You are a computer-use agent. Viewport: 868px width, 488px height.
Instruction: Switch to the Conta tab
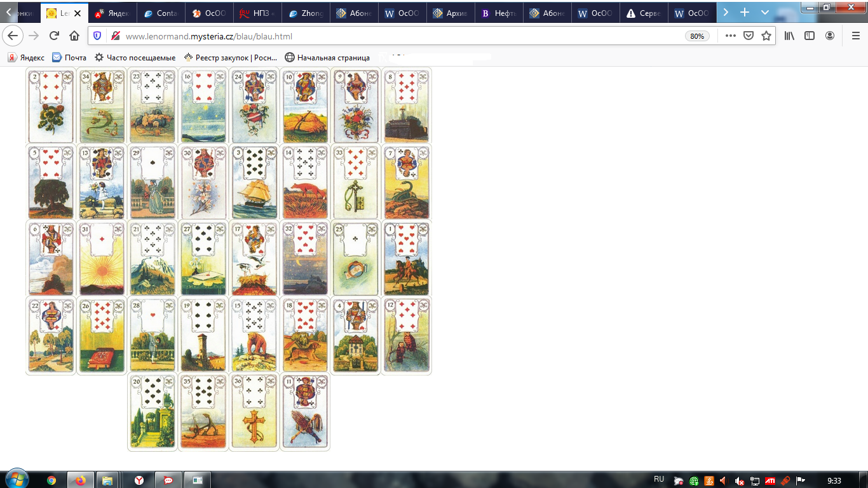(x=161, y=13)
